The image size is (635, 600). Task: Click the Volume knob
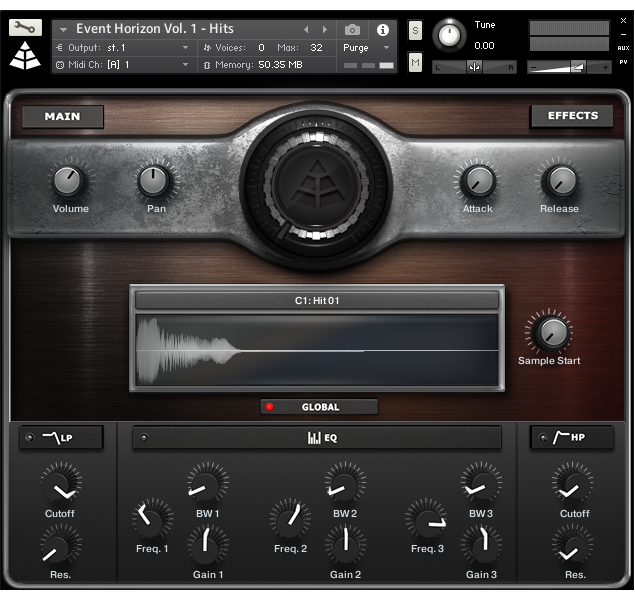click(68, 181)
